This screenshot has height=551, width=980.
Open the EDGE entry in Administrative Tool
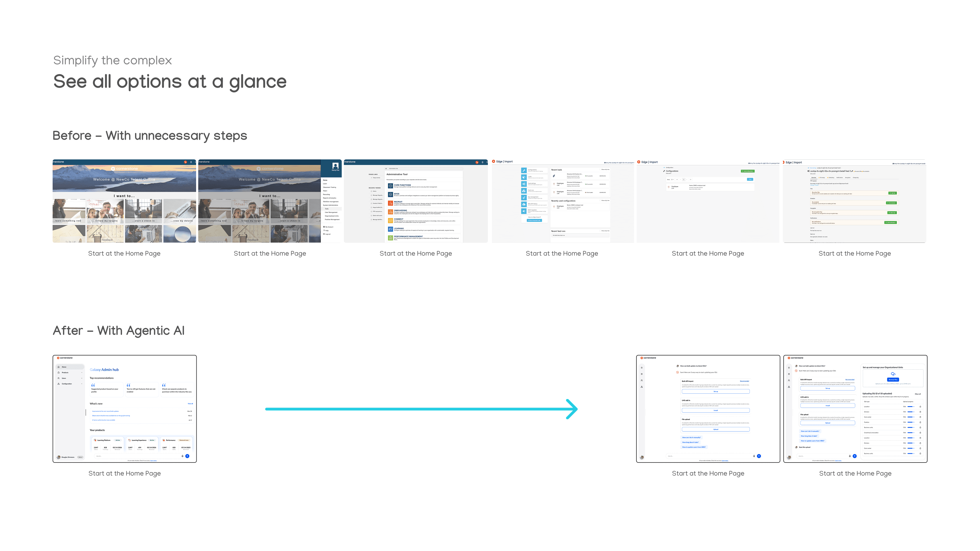tap(397, 194)
